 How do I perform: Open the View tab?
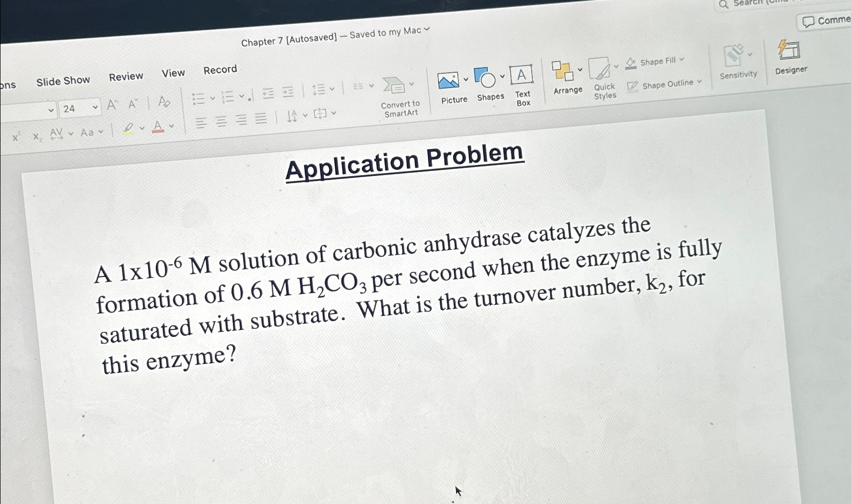tap(173, 73)
